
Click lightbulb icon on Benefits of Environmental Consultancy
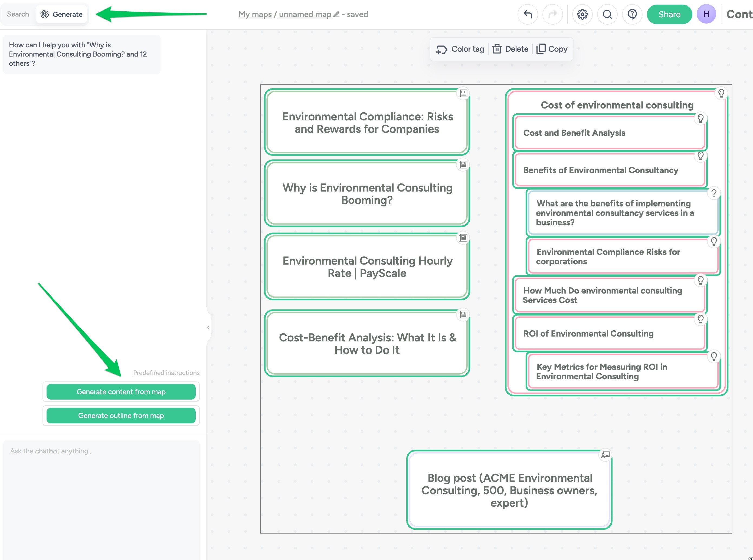pos(700,156)
